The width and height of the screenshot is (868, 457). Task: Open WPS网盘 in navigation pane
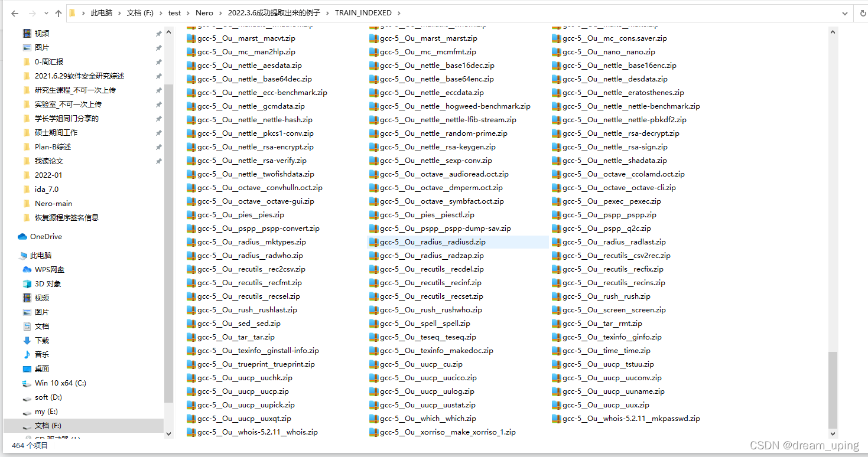(50, 270)
